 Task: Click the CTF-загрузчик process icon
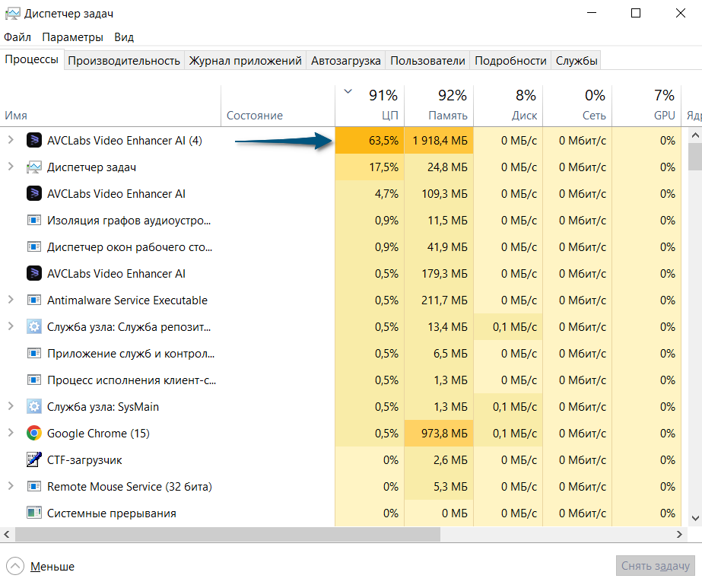pyautogui.click(x=33, y=460)
